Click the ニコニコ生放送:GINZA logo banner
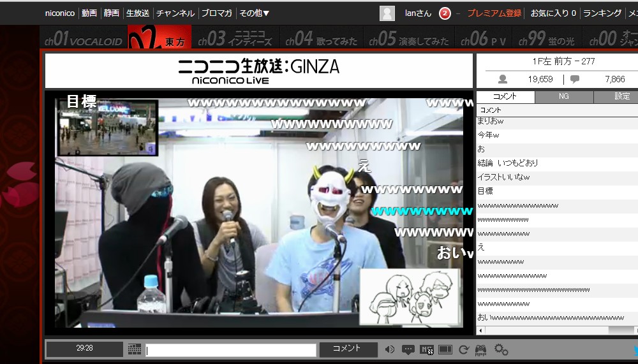 [259, 71]
